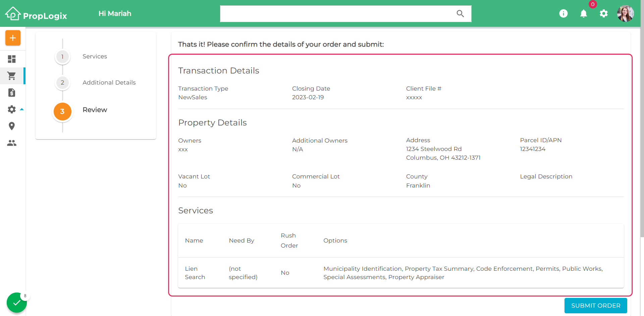Click the address 1234 Steelwood Rd
The image size is (644, 316).
(x=434, y=149)
